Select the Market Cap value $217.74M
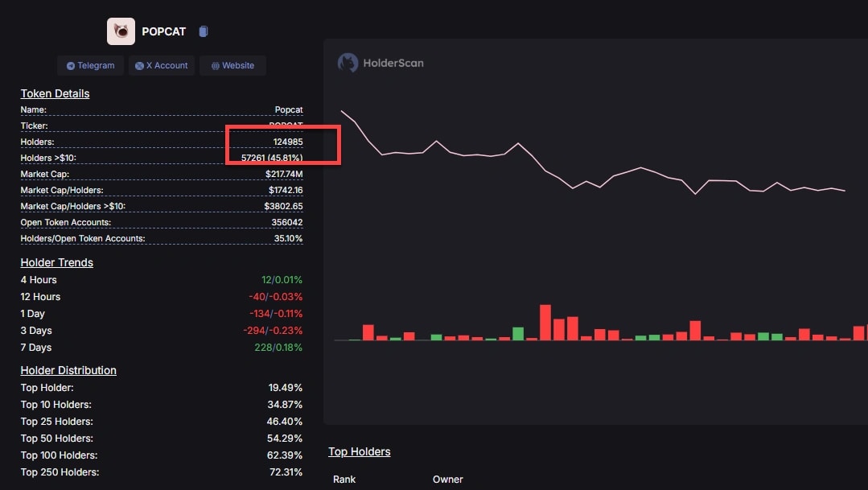Screen dimensions: 868x490 click(284, 174)
